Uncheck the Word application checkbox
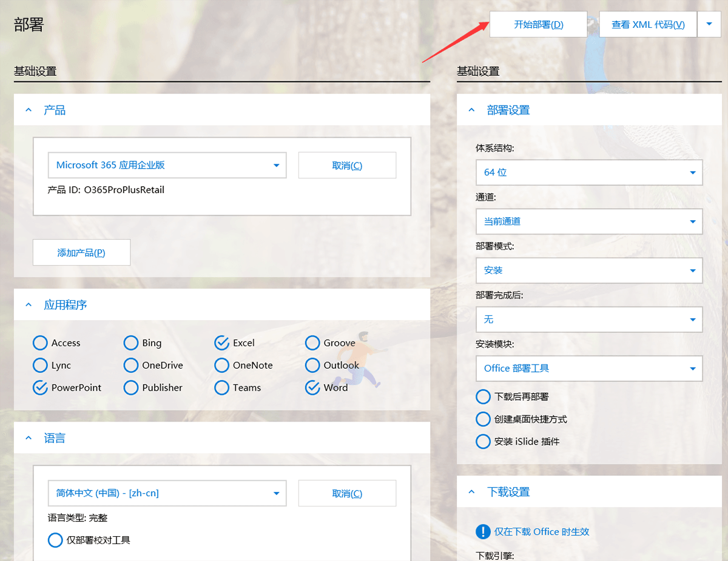This screenshot has height=561, width=728. (312, 388)
